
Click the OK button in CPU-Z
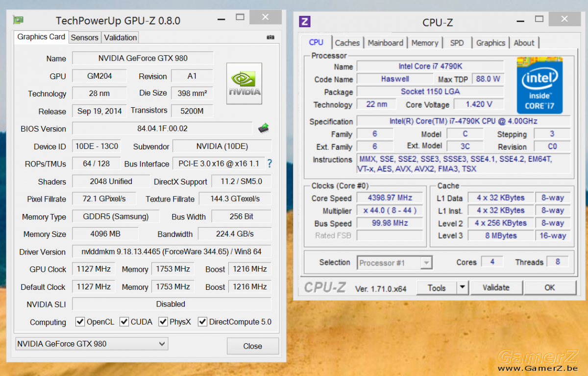pyautogui.click(x=550, y=287)
